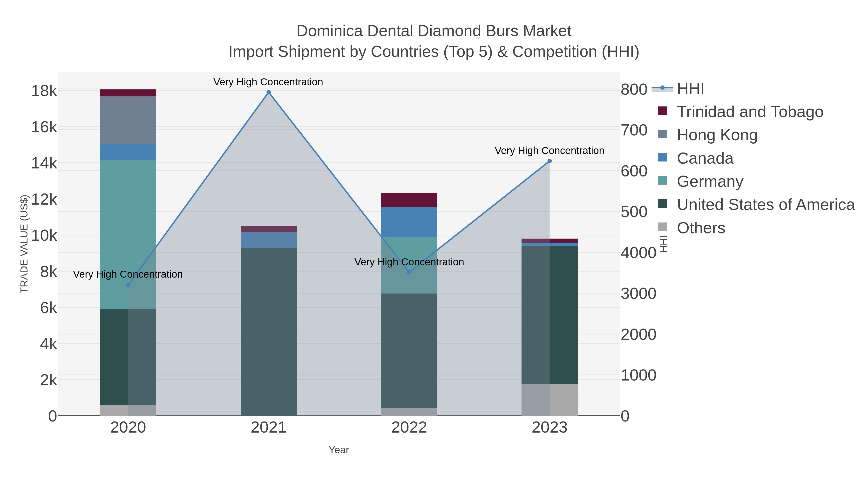868x488 pixels.
Task: Toggle the Germany legend entry
Action: coord(700,181)
